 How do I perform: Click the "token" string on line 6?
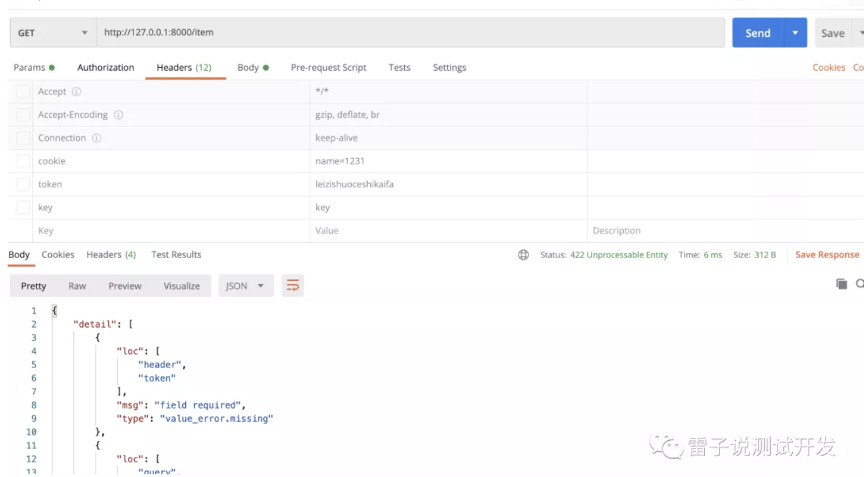[157, 378]
